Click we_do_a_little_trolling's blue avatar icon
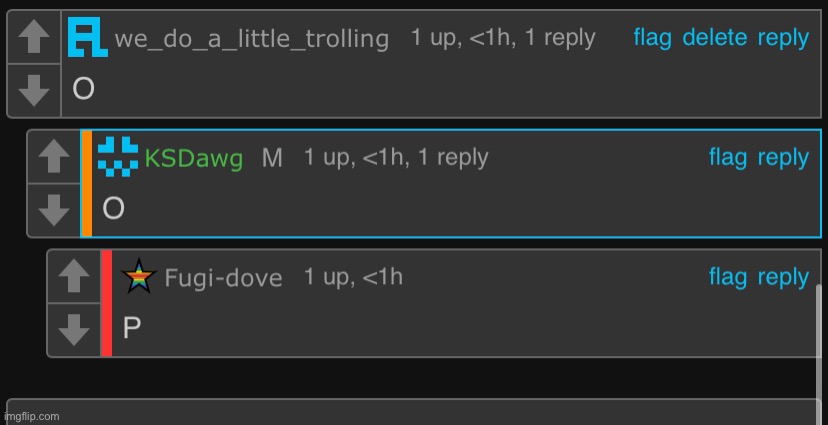 pos(88,37)
